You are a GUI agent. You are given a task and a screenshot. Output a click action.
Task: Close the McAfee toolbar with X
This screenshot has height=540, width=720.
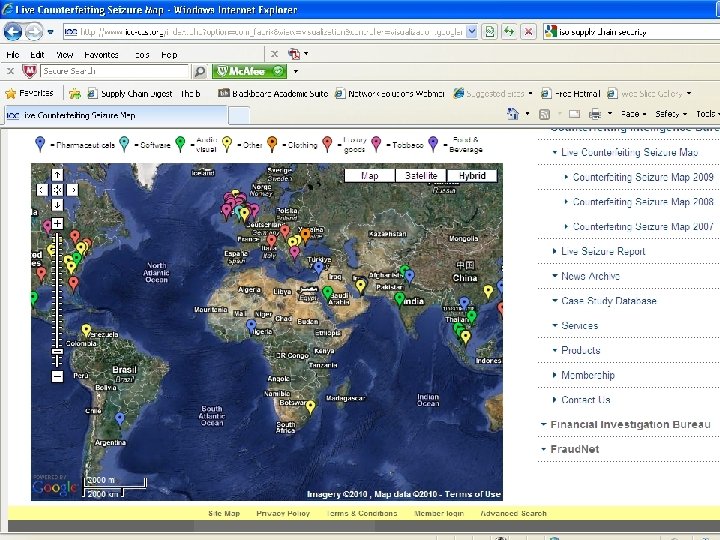point(11,71)
